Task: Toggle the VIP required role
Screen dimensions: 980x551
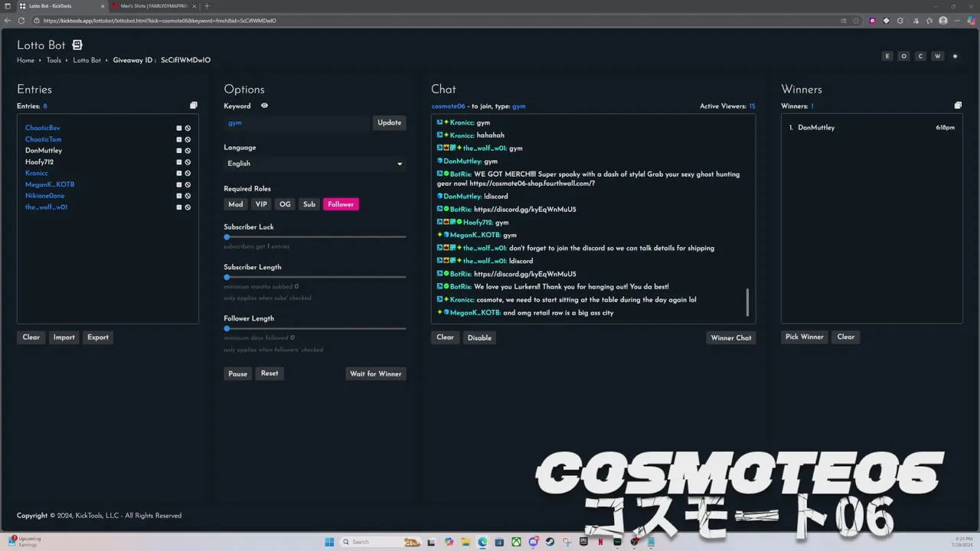Action: coord(261,204)
